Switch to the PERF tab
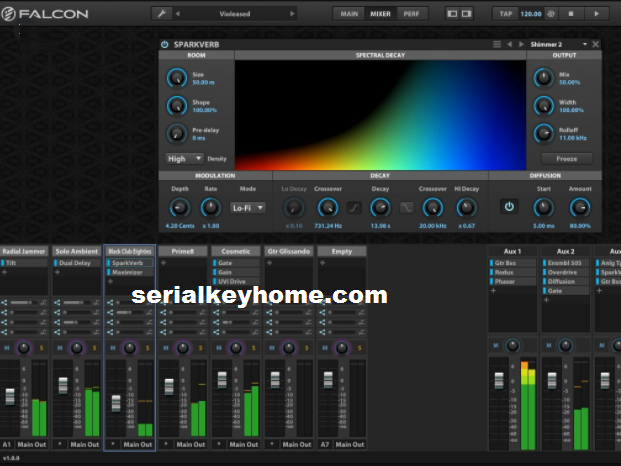The width and height of the screenshot is (621, 466). (x=411, y=14)
